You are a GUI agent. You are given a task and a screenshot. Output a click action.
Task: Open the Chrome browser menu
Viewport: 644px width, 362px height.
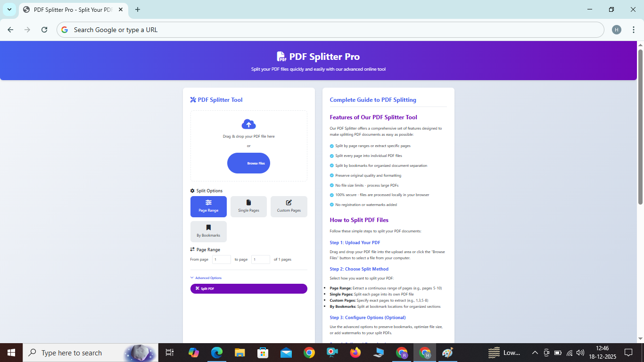coord(634,29)
